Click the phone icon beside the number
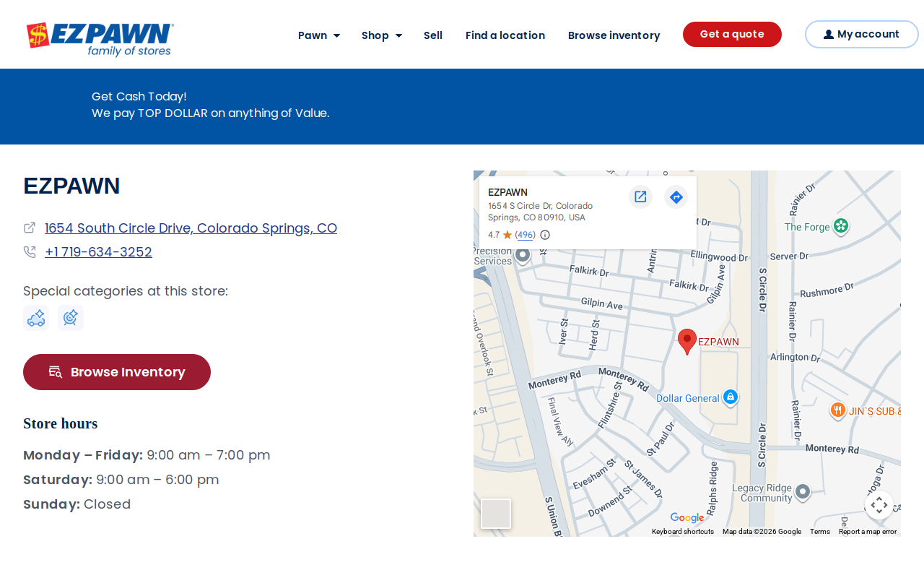 [30, 252]
